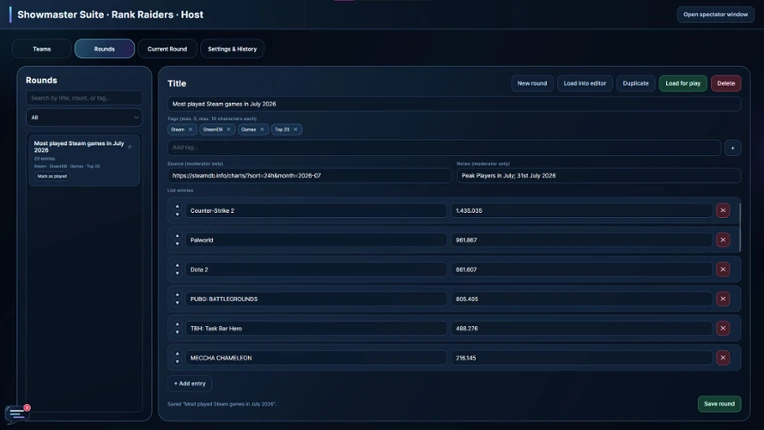764x430 pixels.
Task: Remove the Games tag
Action: [x=262, y=130]
